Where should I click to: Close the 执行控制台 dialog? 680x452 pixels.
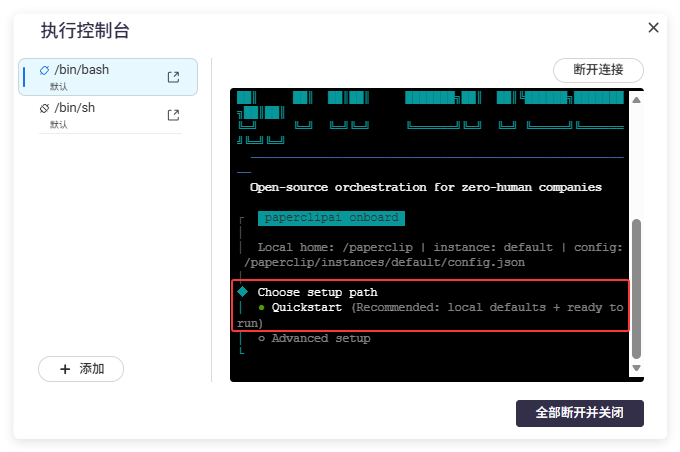pos(653,28)
